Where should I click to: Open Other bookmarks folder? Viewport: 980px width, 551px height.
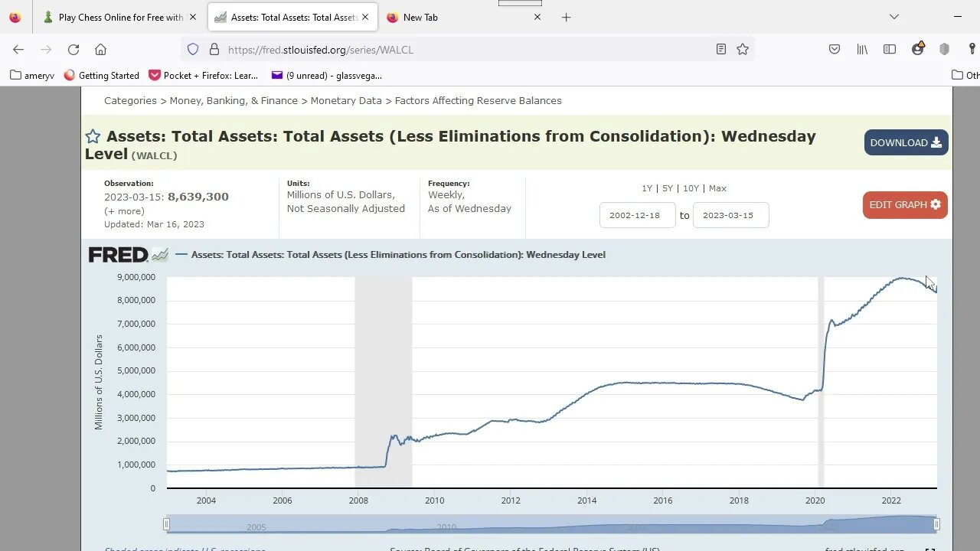(965, 75)
